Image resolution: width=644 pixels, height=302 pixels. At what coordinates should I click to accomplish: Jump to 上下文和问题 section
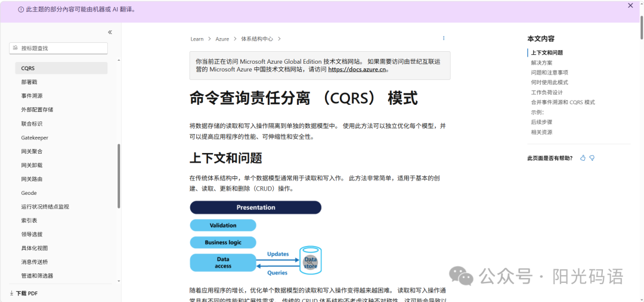[547, 52]
